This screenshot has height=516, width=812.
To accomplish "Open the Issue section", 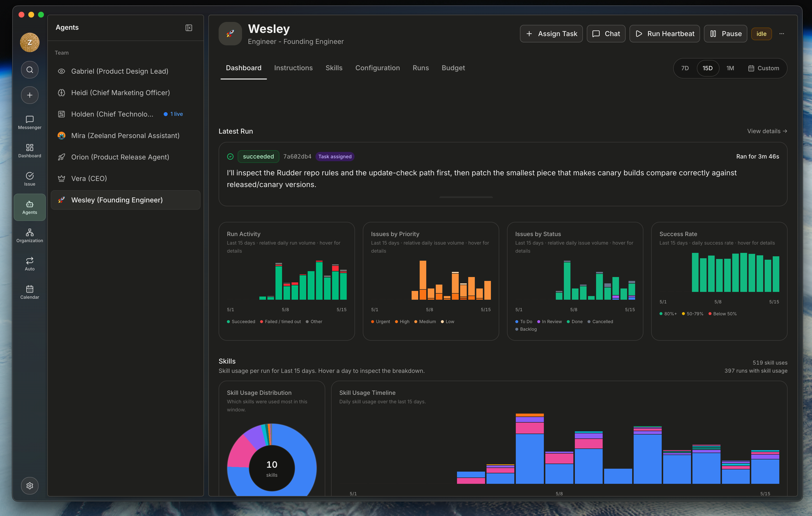I will click(30, 179).
